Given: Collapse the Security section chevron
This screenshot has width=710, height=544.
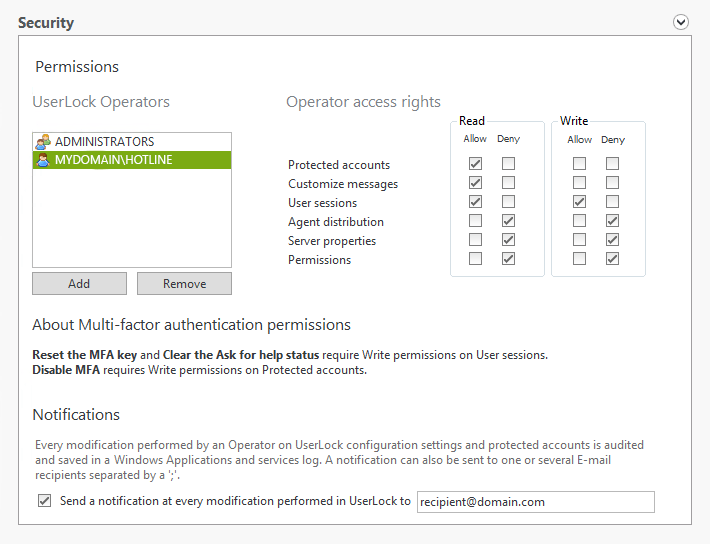Looking at the screenshot, I should [x=681, y=22].
